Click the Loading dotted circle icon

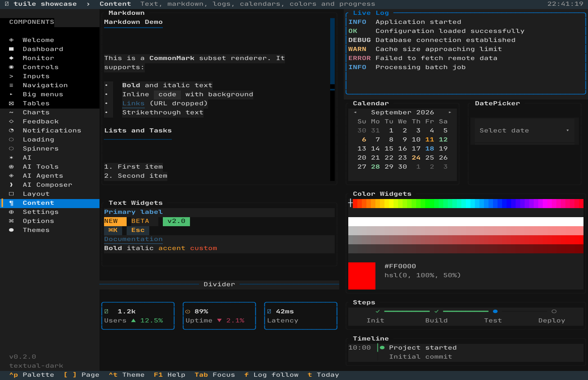coord(12,139)
